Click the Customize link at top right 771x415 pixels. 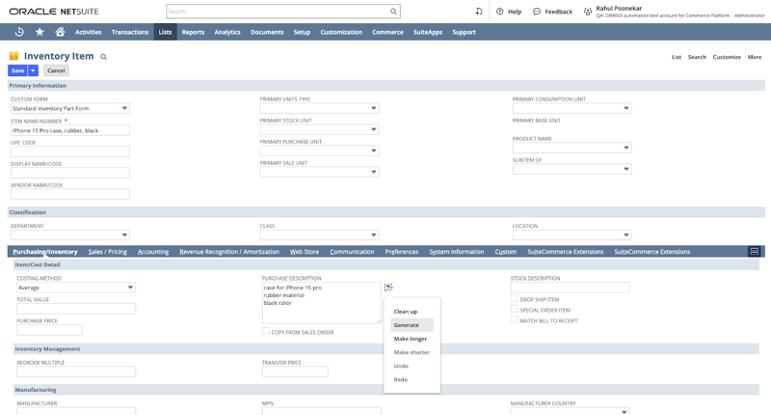726,57
